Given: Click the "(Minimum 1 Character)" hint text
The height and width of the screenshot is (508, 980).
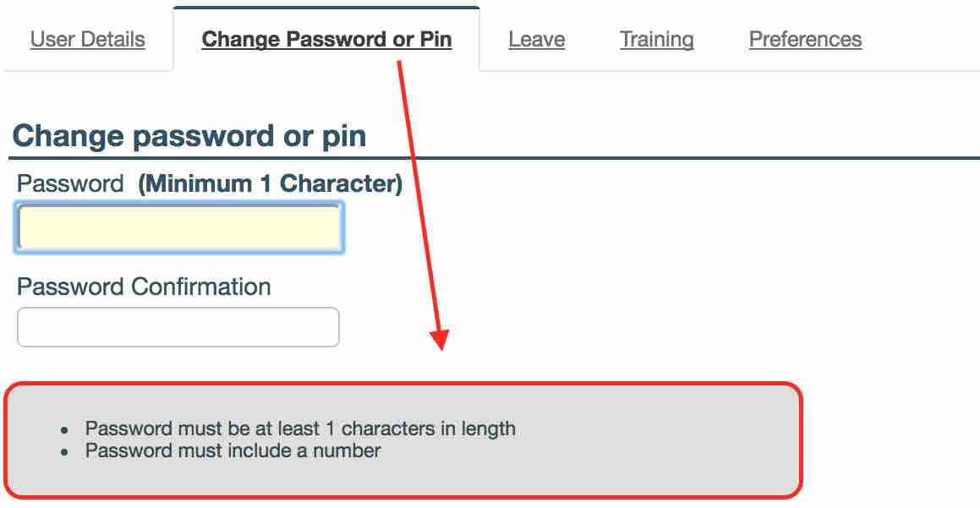Looking at the screenshot, I should pyautogui.click(x=271, y=184).
